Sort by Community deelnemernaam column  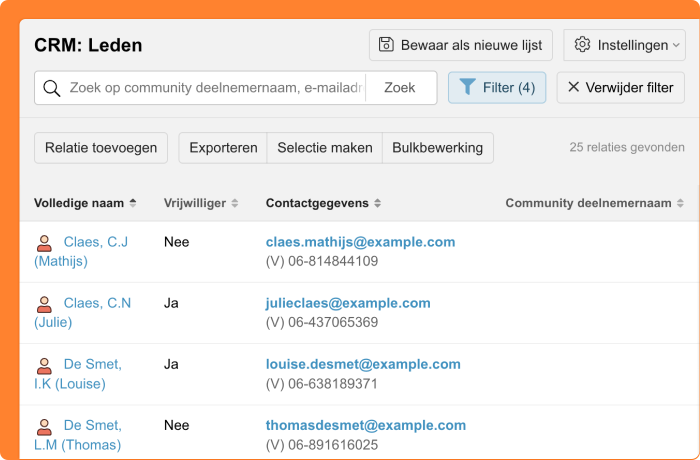click(680, 204)
